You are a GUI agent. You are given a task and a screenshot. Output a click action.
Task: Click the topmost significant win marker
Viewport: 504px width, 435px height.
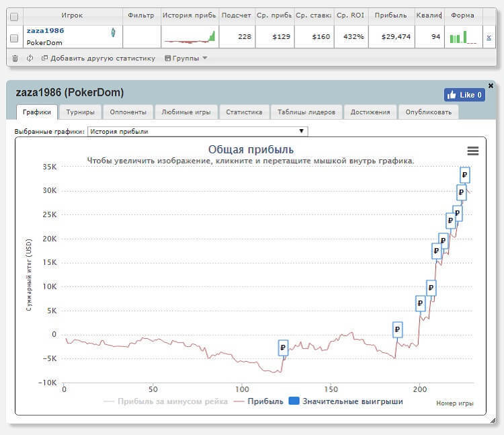click(464, 174)
